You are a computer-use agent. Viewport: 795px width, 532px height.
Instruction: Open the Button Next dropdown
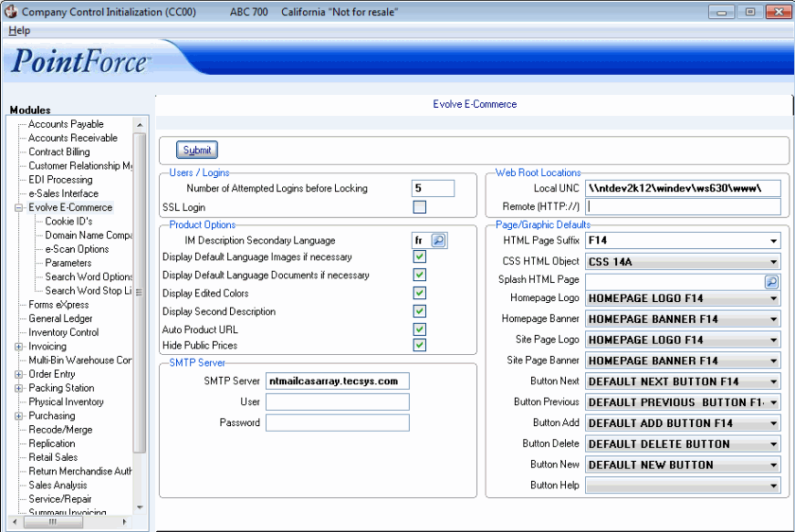(x=773, y=381)
